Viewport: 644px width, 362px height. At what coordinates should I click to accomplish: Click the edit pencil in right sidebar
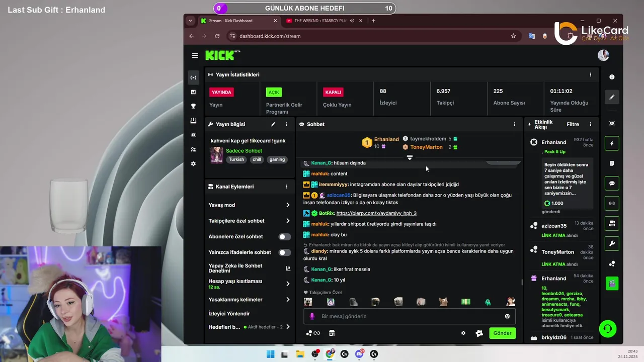tap(612, 97)
